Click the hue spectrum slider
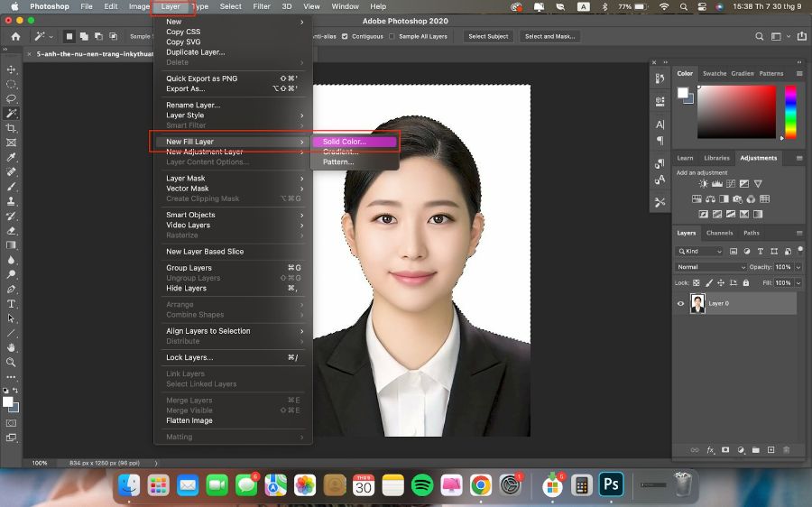 pos(790,112)
